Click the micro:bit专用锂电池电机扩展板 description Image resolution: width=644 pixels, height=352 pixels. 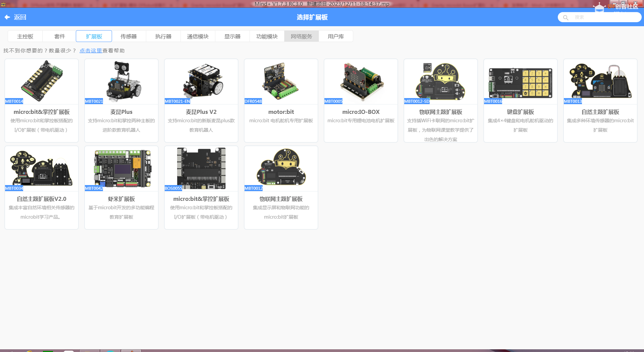pyautogui.click(x=361, y=121)
